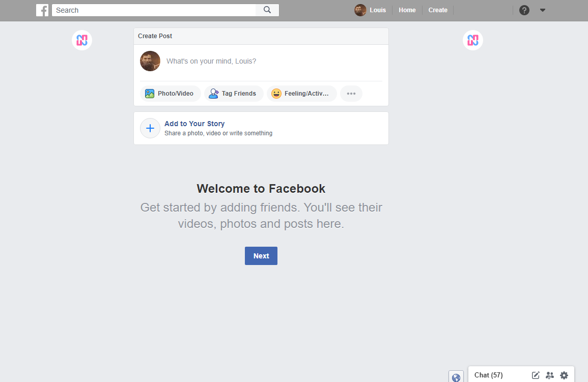Open the globe icon tab near chat
The height and width of the screenshot is (382, 588).
click(x=456, y=377)
